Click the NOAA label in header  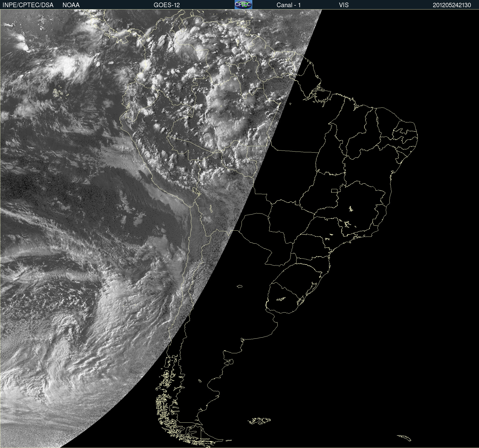point(71,5)
